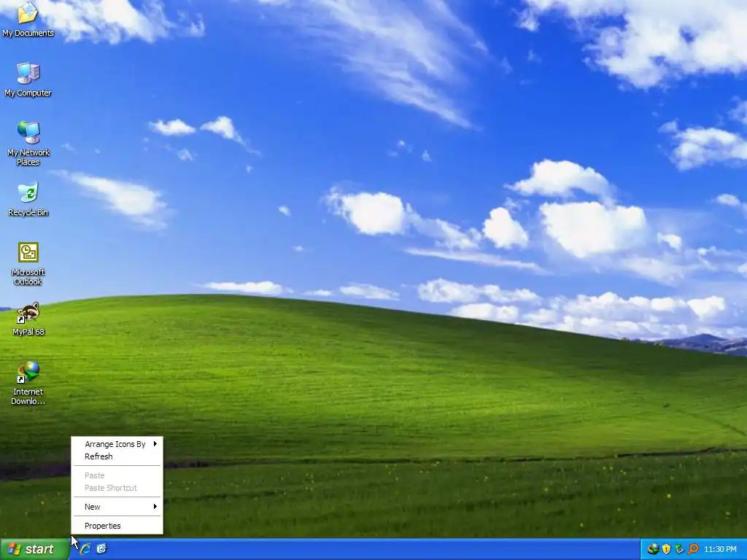Select the My Computer desktop icon
Screen dimensions: 747x560
pyautogui.click(x=28, y=79)
